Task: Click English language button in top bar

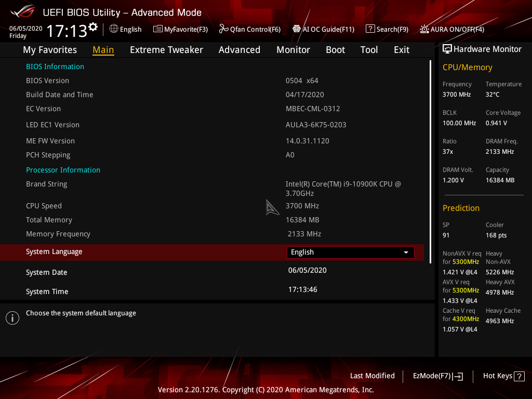Action: point(126,29)
